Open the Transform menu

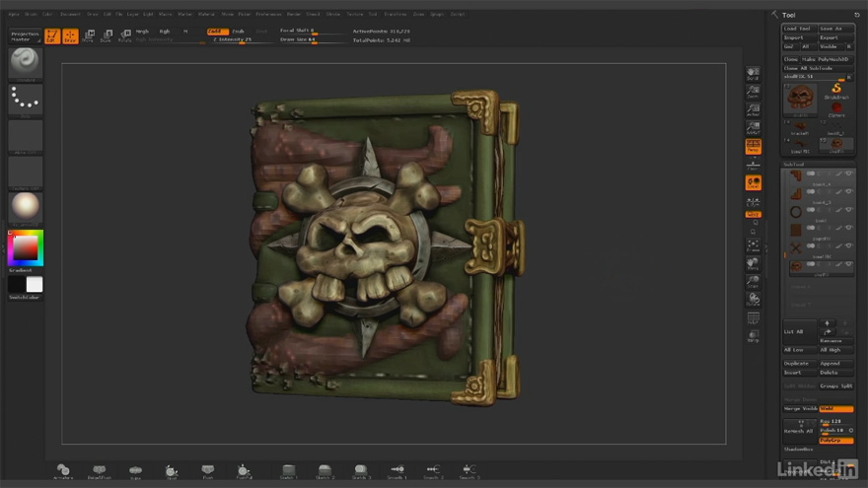pyautogui.click(x=396, y=14)
